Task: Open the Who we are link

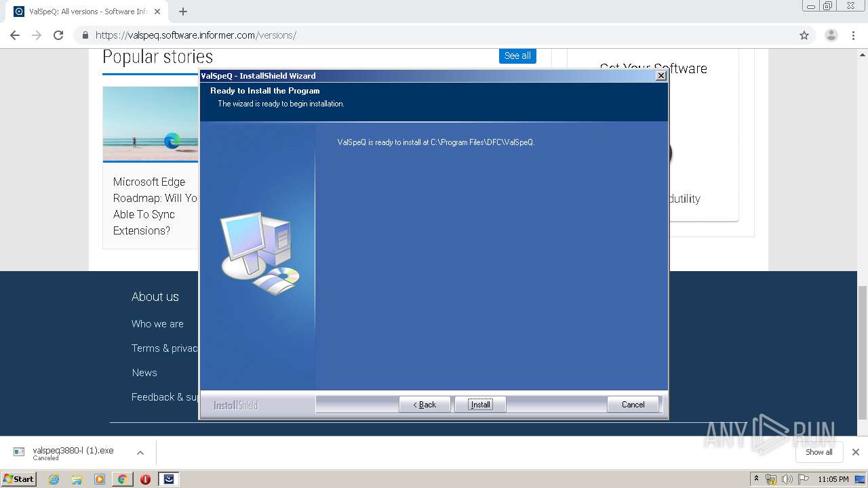Action: (157, 324)
